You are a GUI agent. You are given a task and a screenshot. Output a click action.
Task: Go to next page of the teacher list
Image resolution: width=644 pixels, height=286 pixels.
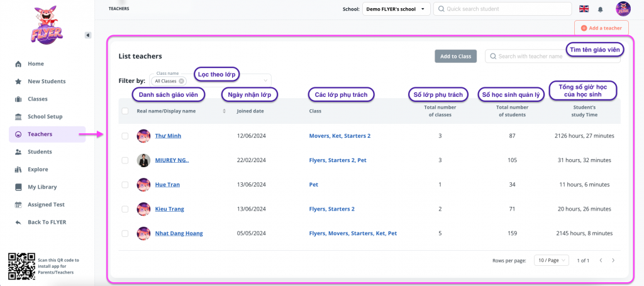pyautogui.click(x=613, y=260)
